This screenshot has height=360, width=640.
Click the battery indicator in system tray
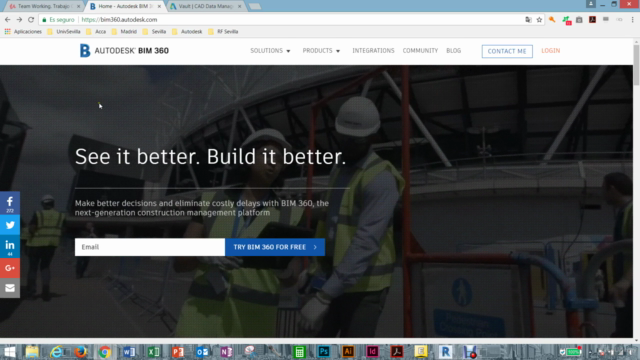pyautogui.click(x=573, y=352)
